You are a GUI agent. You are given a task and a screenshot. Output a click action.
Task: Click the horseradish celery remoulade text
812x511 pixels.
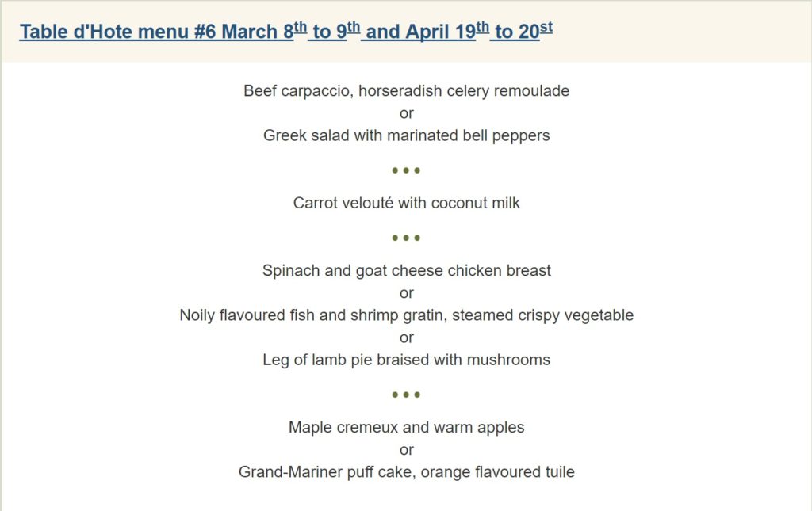[x=464, y=91]
